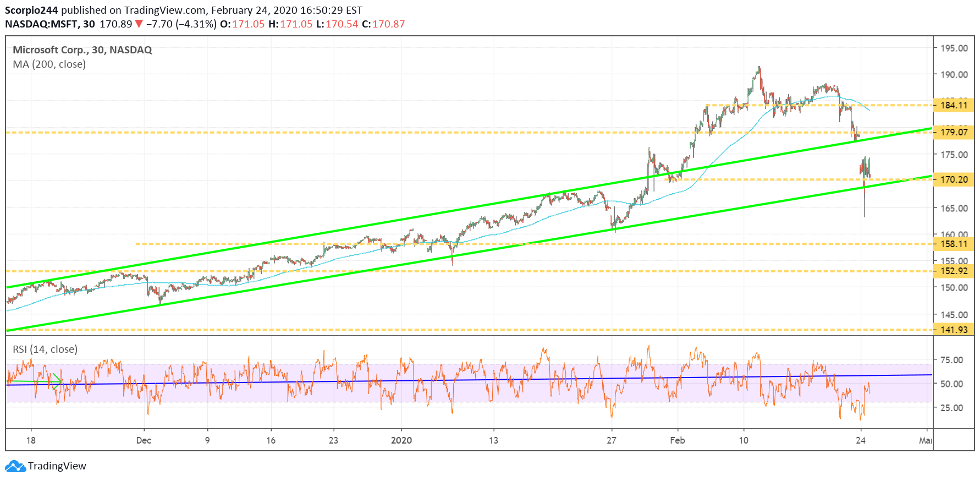Click the C:170.87 close price value
Image resolution: width=980 pixels, height=481 pixels.
pos(383,24)
